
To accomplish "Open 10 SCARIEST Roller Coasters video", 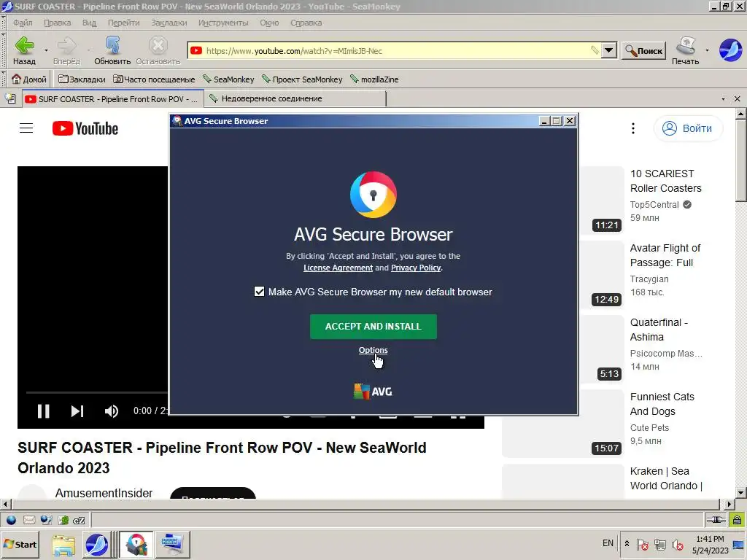I will point(665,181).
